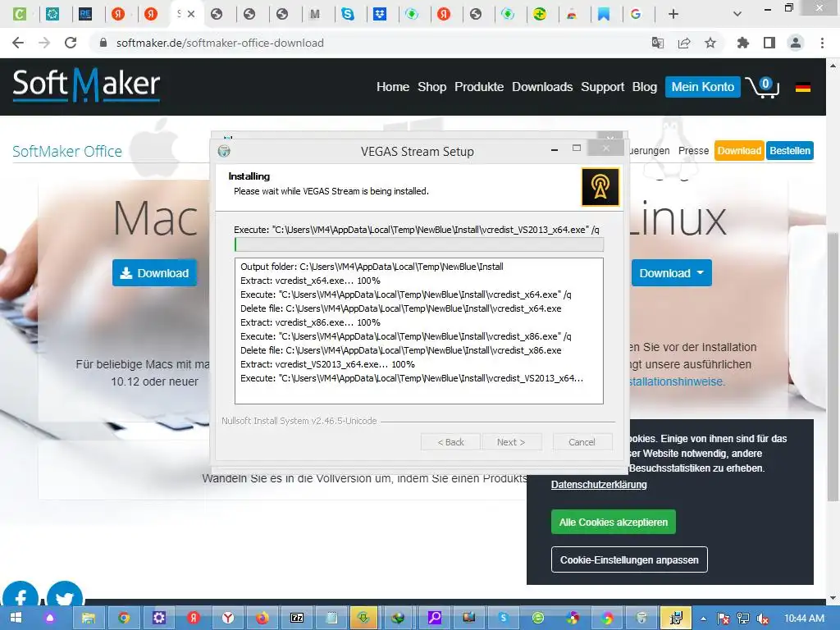Open the Home menu item

[393, 87]
